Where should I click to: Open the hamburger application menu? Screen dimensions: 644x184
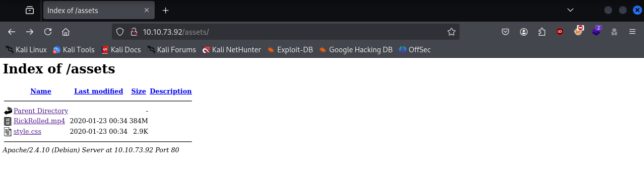(x=632, y=32)
